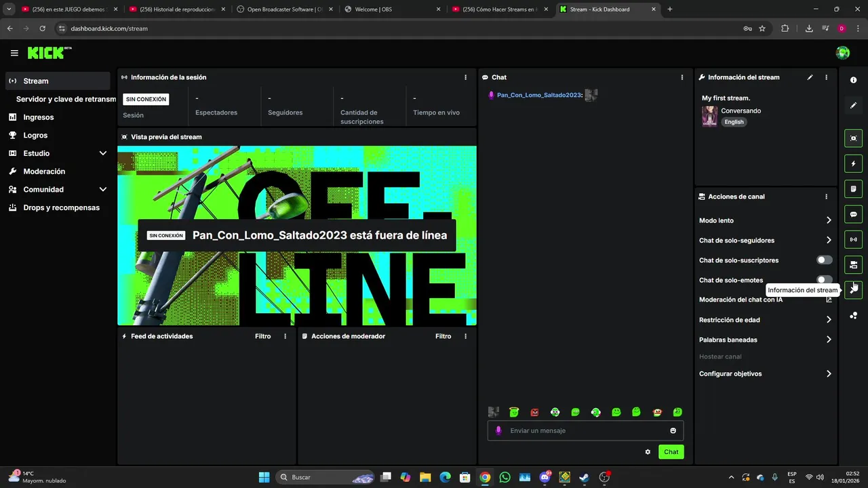The width and height of the screenshot is (868, 488).
Task: Open Acciones de canal three-dot menu
Action: point(826,197)
